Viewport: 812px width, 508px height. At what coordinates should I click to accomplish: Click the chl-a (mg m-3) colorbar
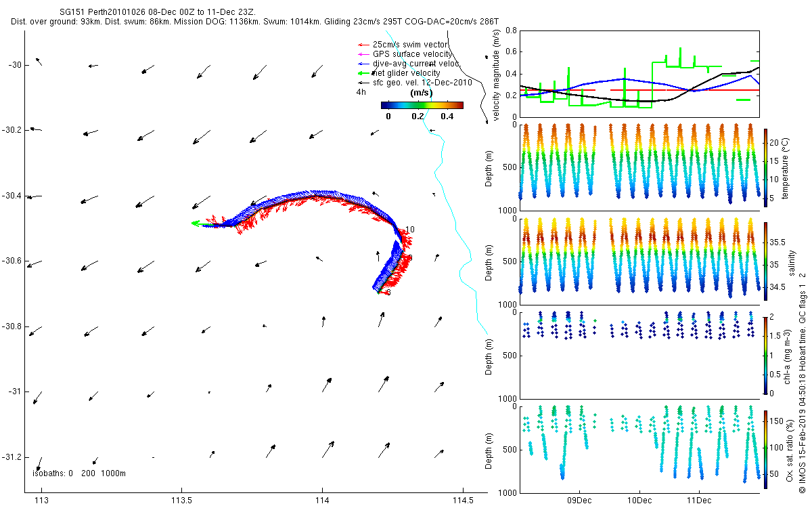(x=765, y=355)
